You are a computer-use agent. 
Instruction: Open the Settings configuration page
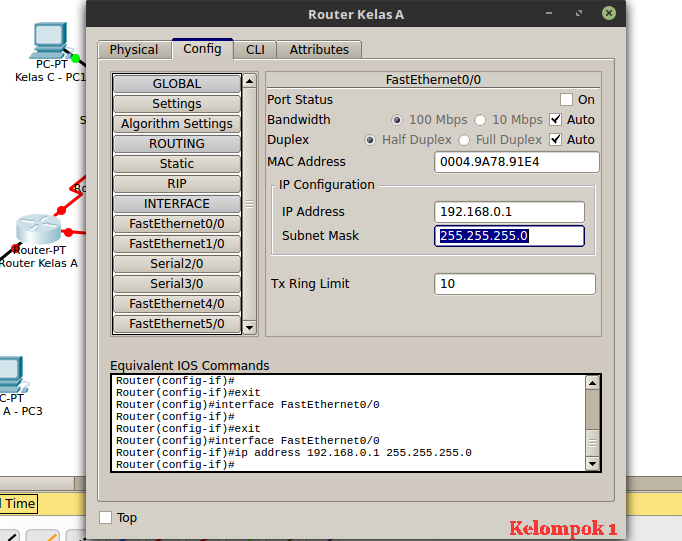click(x=177, y=104)
